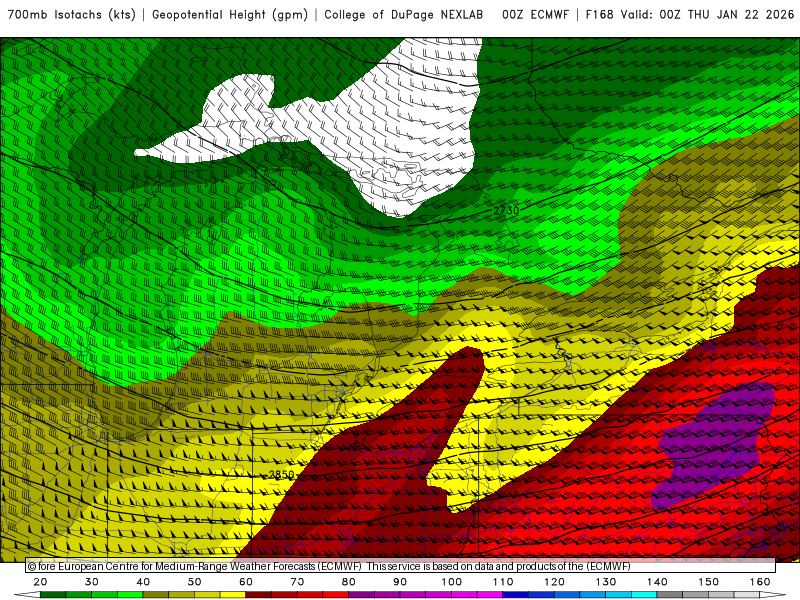Click the magenta 105-110 kt legend swatch
Image resolution: width=800 pixels, height=600 pixels.
coord(490,594)
